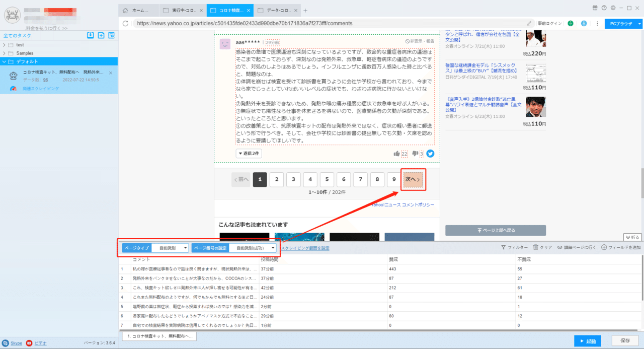Click the task search icon in the sidebar
Viewport: 644px width, 349px height.
click(x=112, y=35)
